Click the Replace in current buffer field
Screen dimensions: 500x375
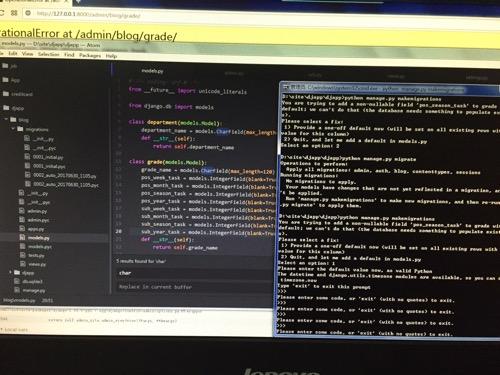(x=194, y=287)
